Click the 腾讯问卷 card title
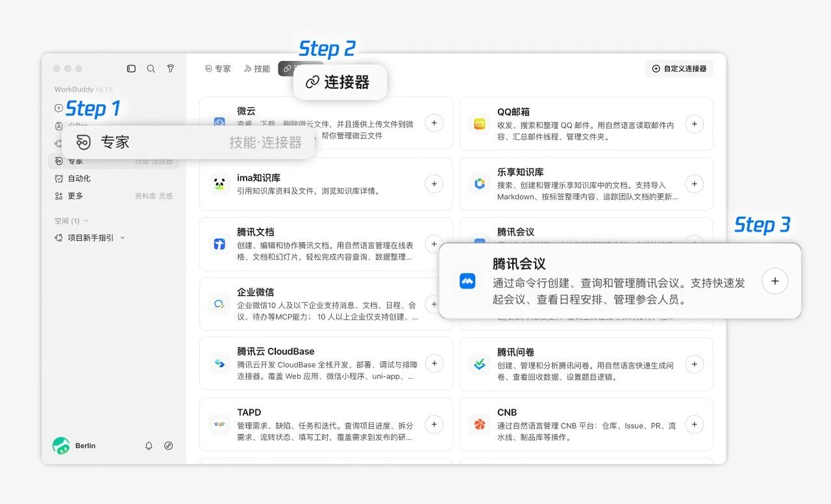The image size is (831, 504). [516, 352]
